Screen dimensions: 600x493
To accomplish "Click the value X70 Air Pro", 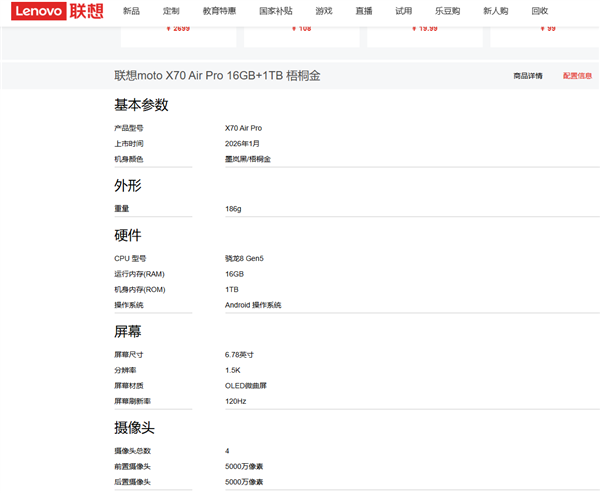I will 243,128.
